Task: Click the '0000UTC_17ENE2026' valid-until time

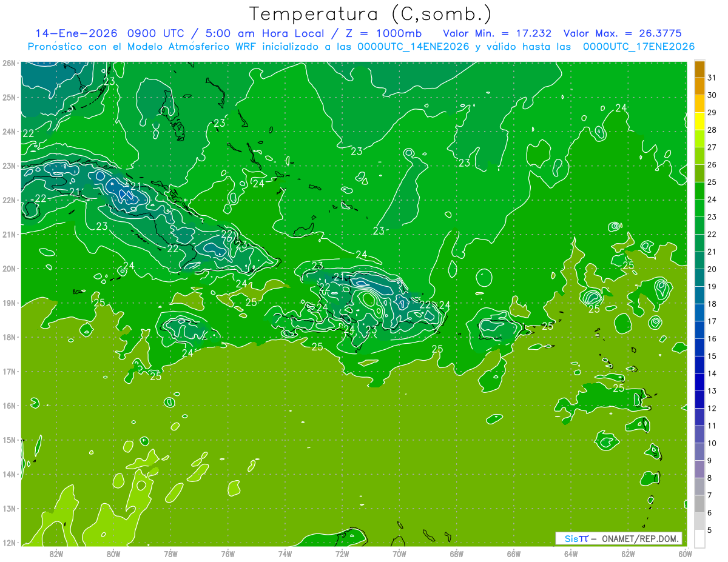Action: pos(638,47)
